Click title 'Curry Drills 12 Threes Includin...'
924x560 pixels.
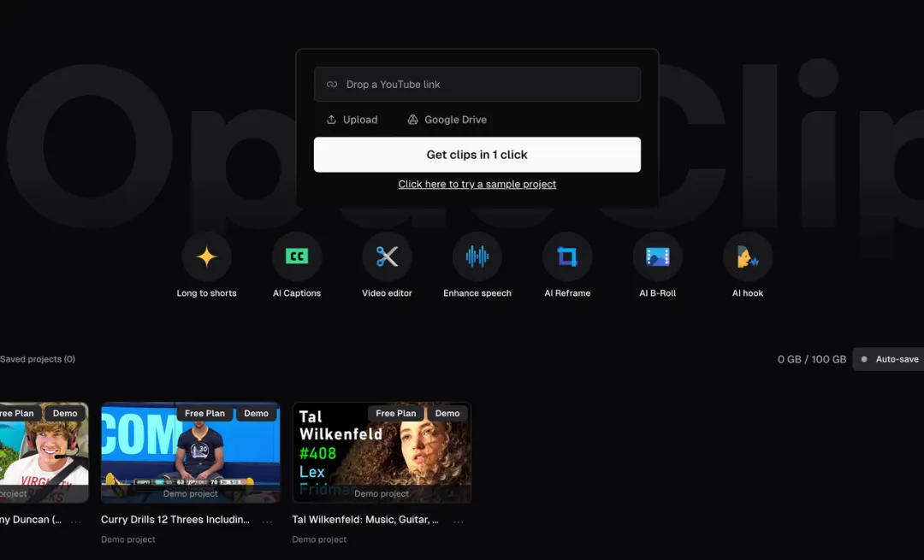click(175, 519)
